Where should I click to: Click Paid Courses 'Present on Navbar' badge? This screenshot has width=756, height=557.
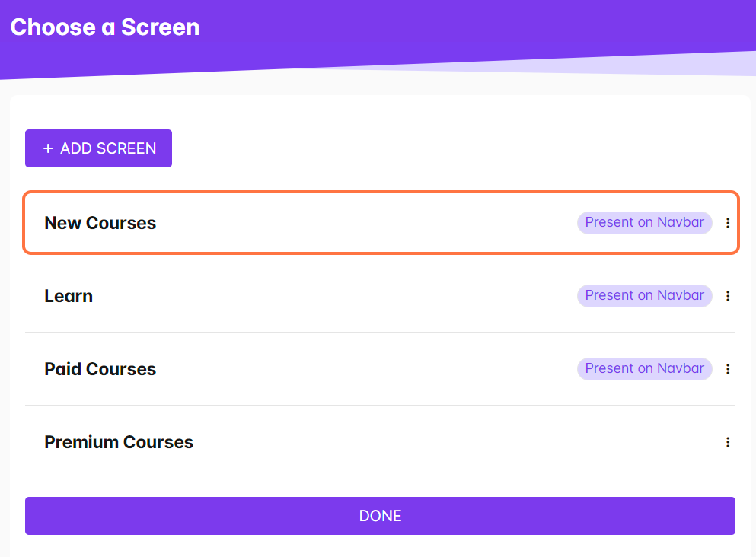pyautogui.click(x=644, y=369)
